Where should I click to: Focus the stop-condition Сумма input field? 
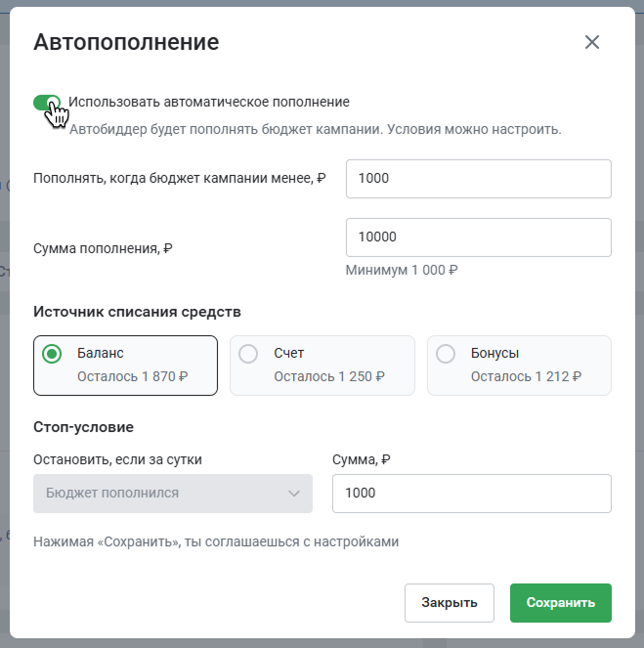tap(472, 494)
